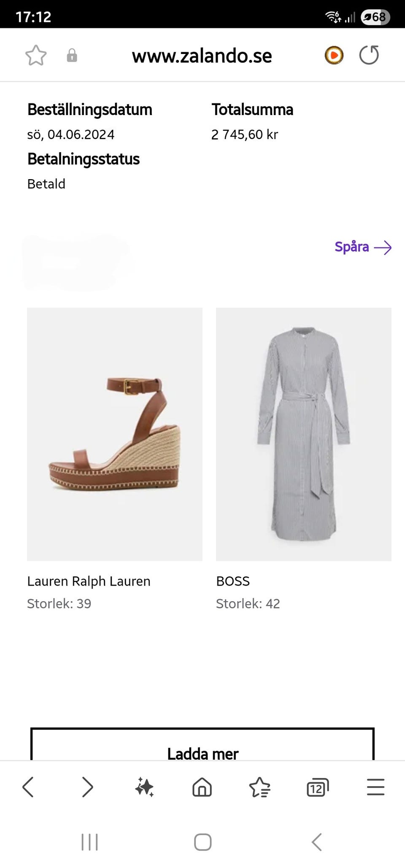
Task: Open the browser hamburger menu
Action: (x=375, y=787)
